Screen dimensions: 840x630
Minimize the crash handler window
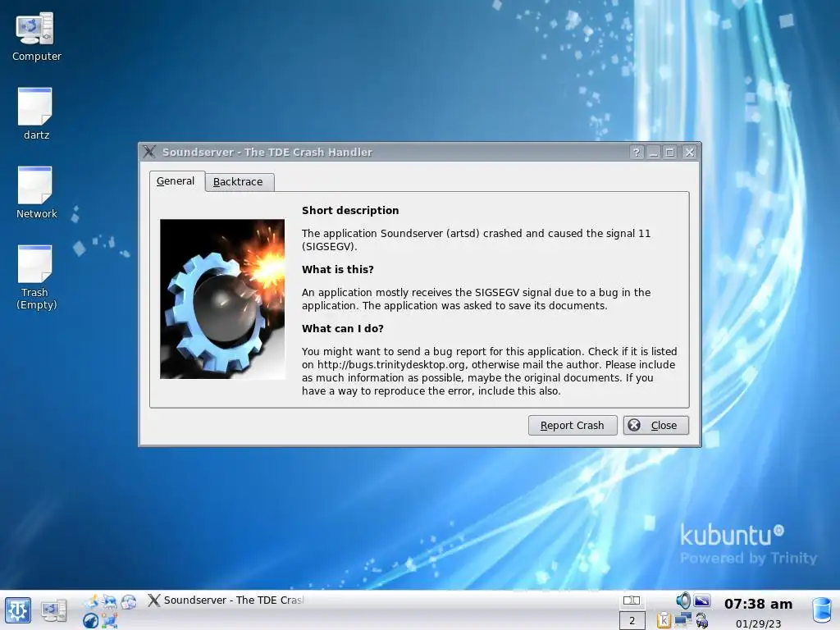tap(653, 152)
